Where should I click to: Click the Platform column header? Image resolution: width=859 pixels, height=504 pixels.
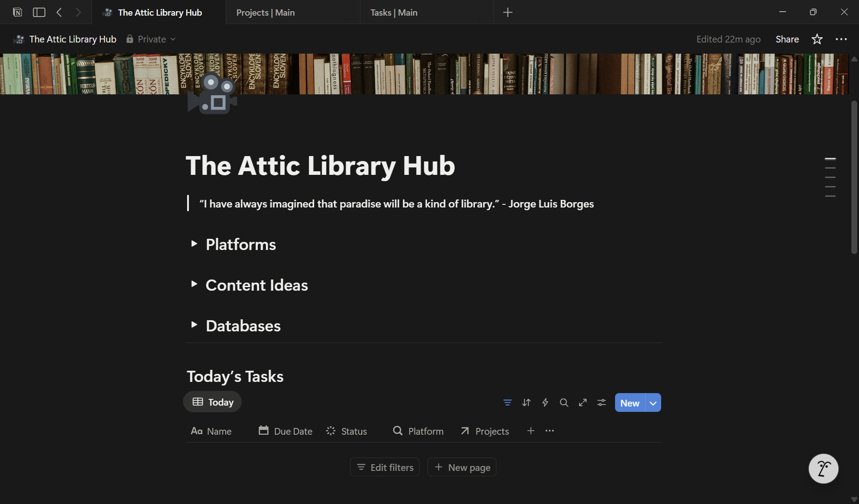tap(418, 431)
